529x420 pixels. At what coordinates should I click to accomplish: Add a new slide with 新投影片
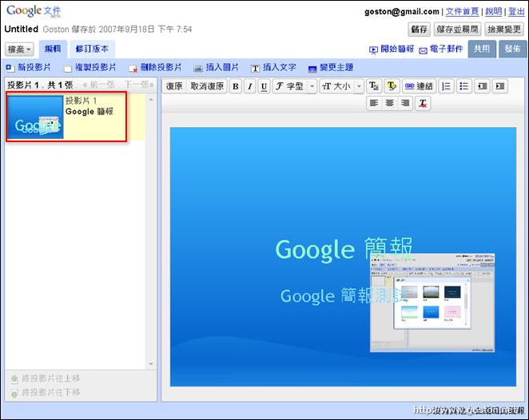click(x=28, y=67)
